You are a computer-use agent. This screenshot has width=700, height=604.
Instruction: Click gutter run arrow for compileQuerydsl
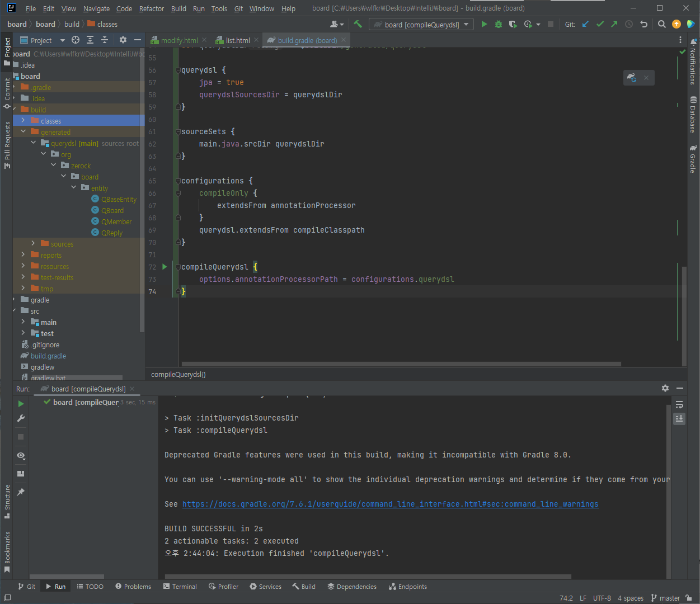coord(165,267)
